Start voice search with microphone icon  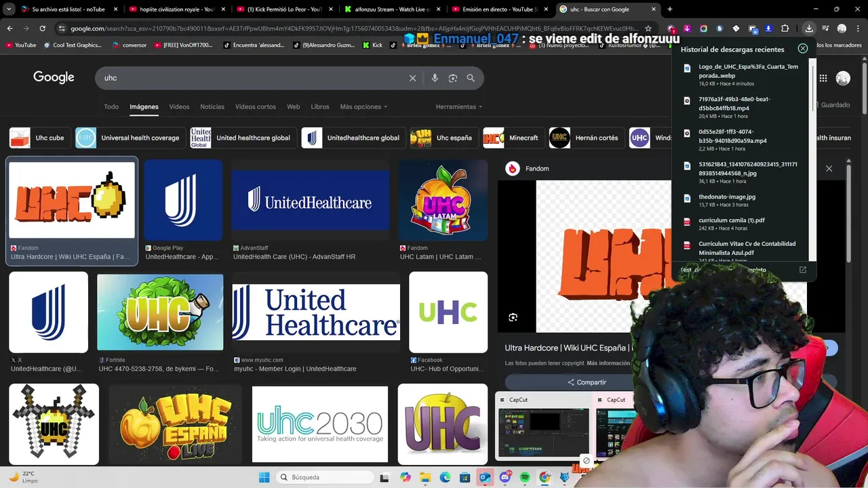[x=435, y=78]
